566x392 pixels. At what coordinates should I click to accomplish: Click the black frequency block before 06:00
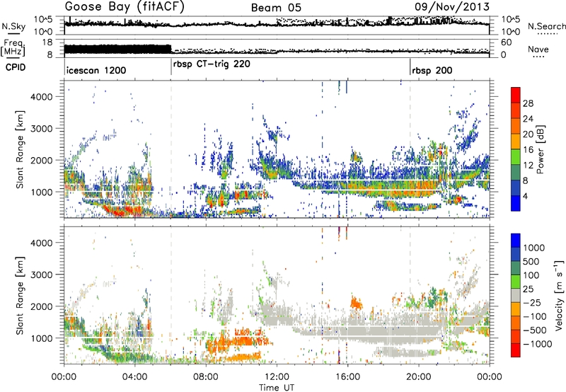[x=117, y=49]
